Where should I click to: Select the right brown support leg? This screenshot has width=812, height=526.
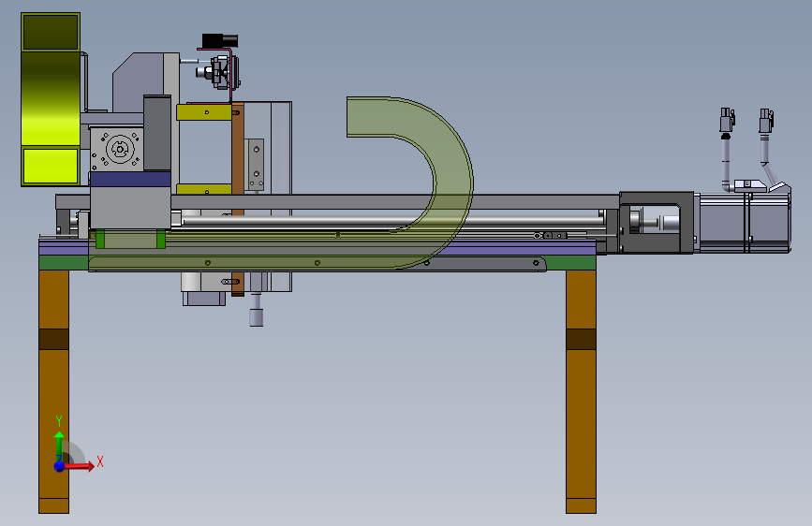(581, 391)
